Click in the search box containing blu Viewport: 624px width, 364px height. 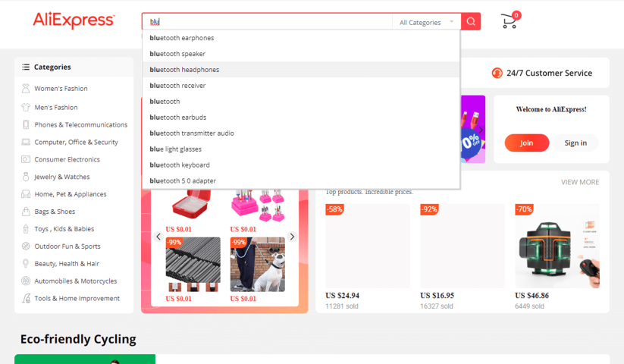268,21
